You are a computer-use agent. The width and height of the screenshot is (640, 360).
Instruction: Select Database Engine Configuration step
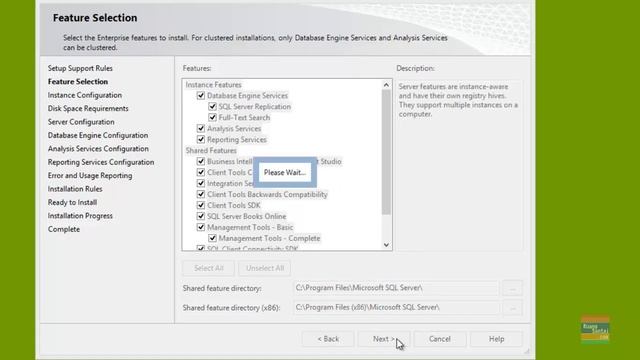(98, 135)
